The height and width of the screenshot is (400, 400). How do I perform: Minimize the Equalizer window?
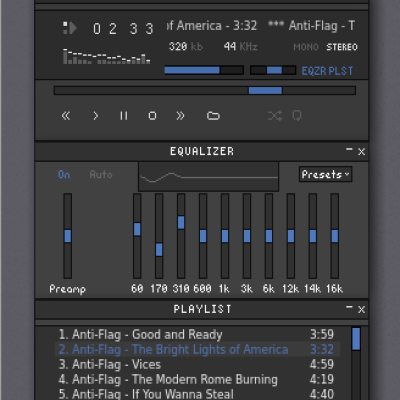(349, 150)
